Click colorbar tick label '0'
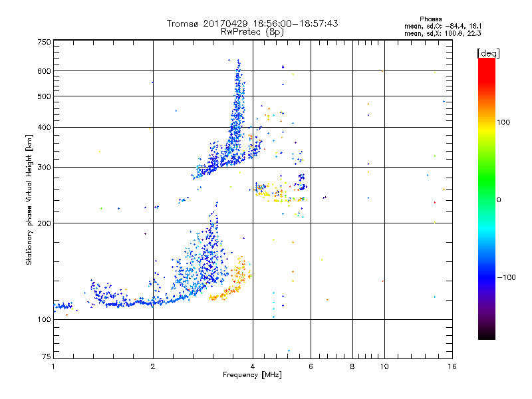Screen dimensions: 532x399 (x=499, y=200)
